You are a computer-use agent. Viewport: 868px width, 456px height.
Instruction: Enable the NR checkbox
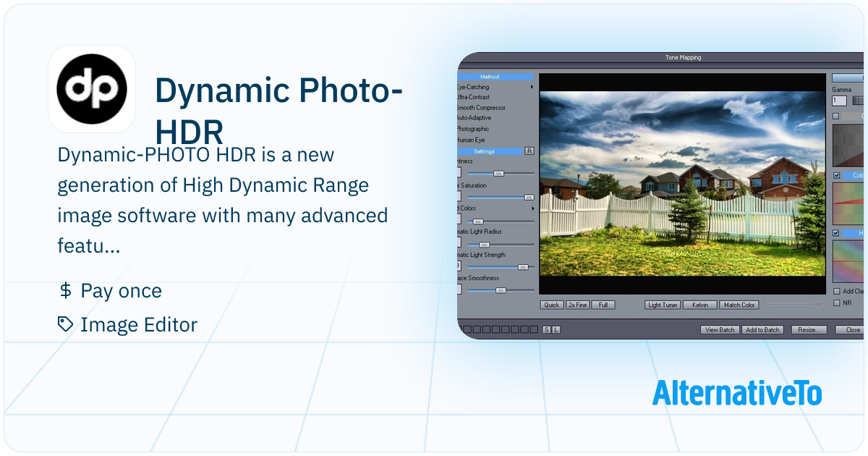(837, 303)
